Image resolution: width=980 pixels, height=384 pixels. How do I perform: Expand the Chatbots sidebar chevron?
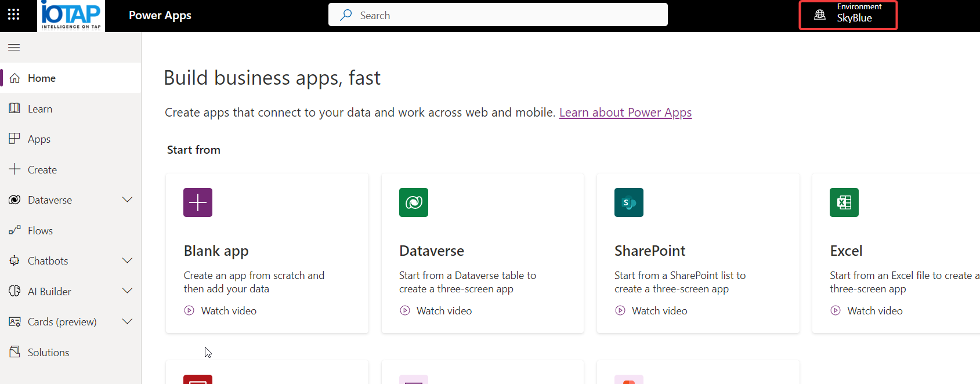(x=128, y=260)
